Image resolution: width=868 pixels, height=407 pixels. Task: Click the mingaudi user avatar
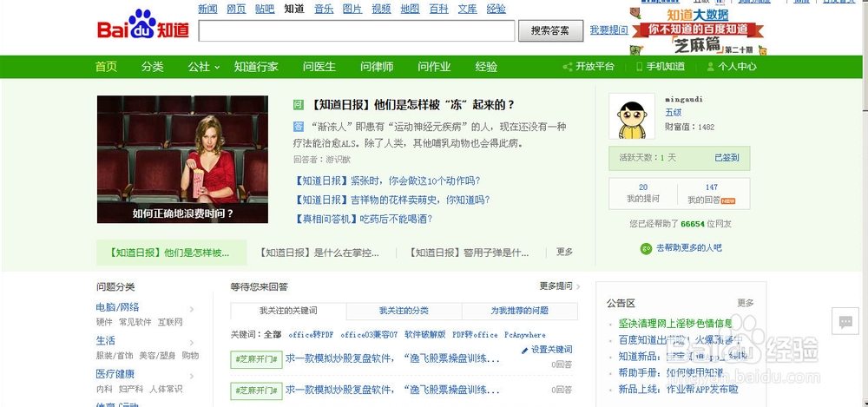(x=632, y=115)
